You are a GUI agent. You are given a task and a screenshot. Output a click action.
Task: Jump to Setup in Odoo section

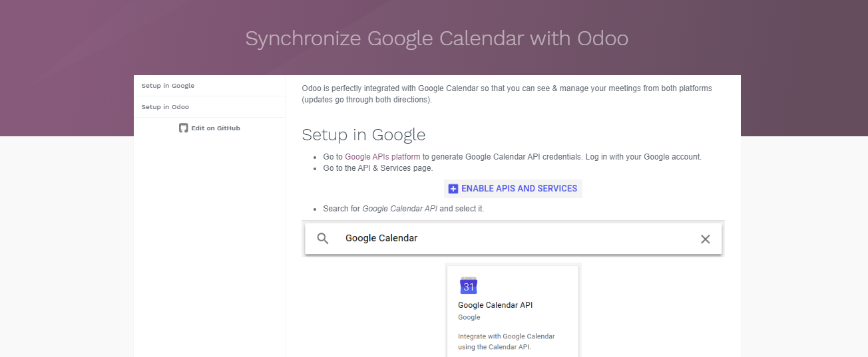click(x=210, y=107)
